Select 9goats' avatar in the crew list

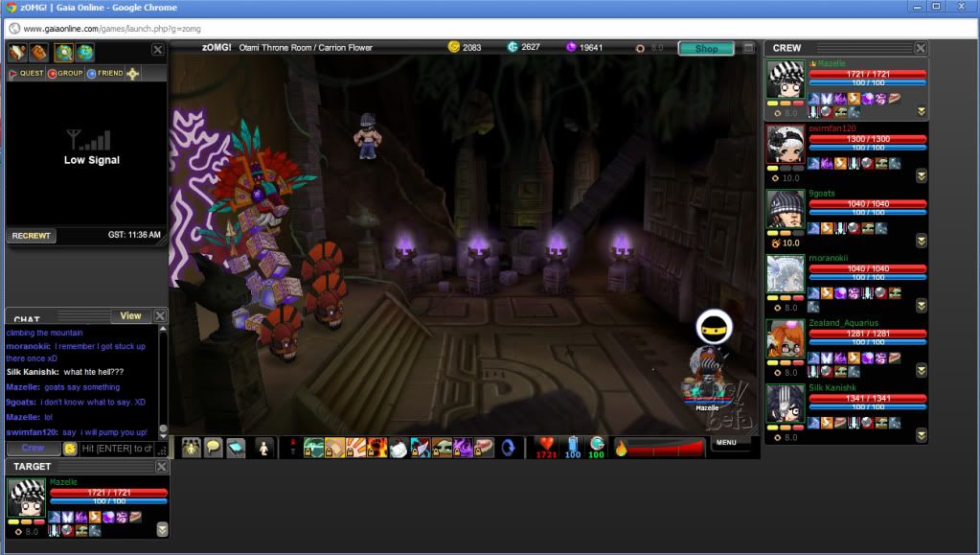(786, 210)
